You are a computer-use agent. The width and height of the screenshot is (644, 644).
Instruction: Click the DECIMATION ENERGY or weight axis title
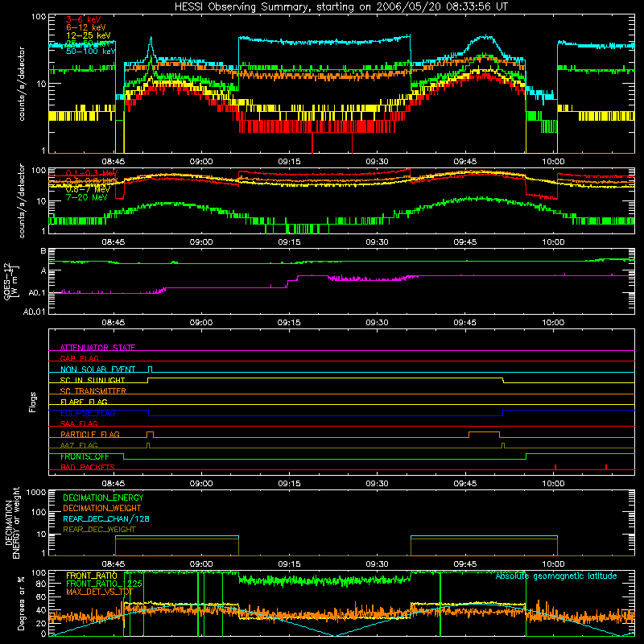coord(12,522)
